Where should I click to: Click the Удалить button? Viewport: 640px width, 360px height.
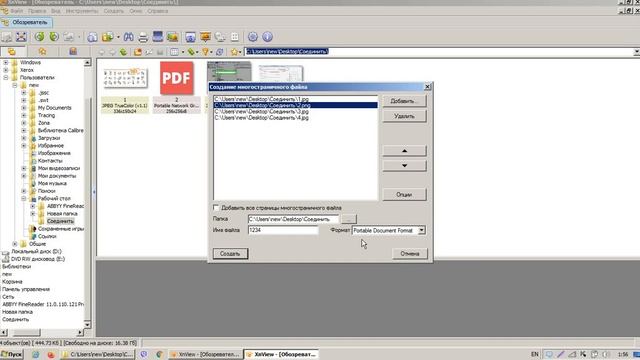[x=404, y=116]
